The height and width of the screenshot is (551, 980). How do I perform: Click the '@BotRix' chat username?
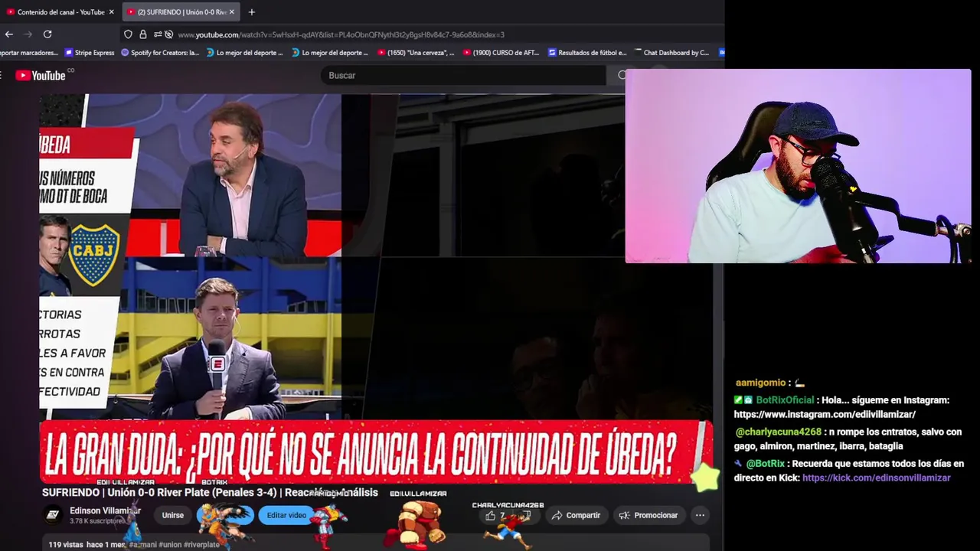tap(765, 463)
